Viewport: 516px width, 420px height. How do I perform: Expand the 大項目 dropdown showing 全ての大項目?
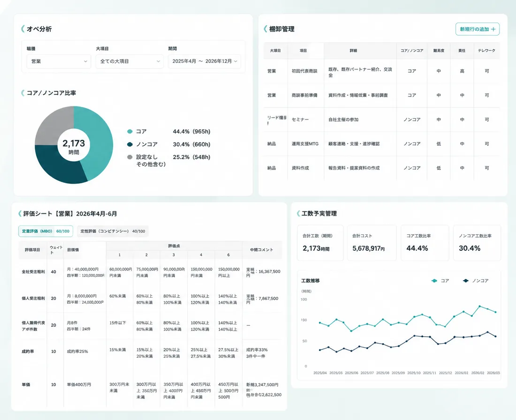tap(129, 61)
